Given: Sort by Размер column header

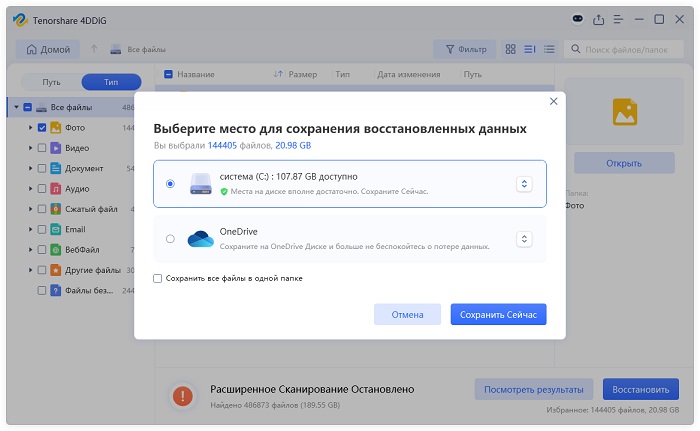Looking at the screenshot, I should pos(303,74).
